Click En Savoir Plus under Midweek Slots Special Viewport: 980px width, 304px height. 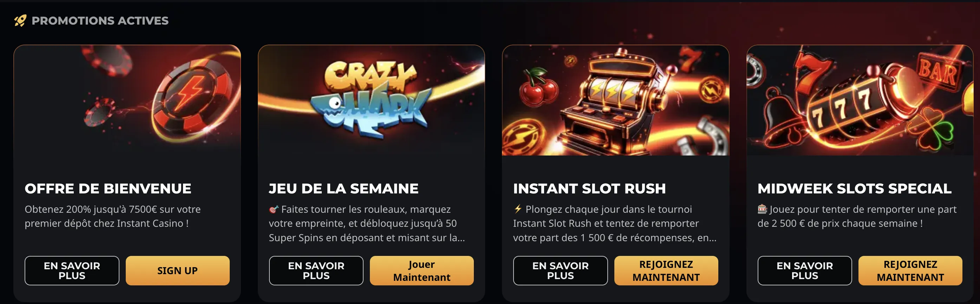tap(805, 271)
